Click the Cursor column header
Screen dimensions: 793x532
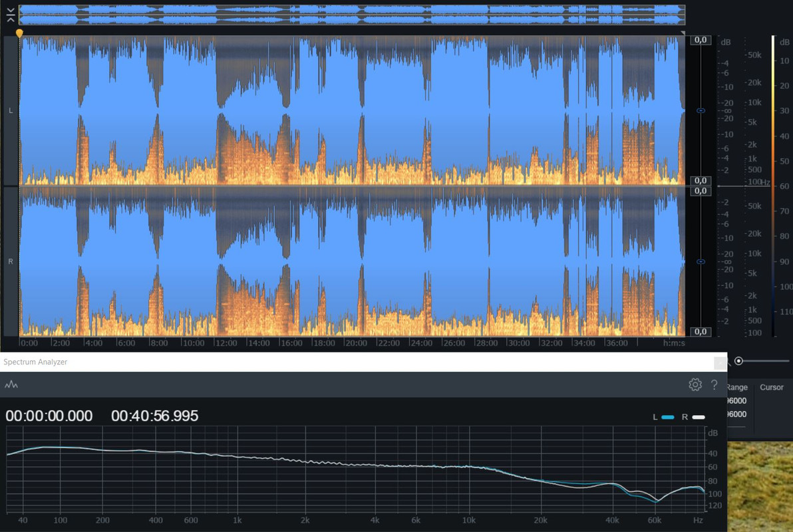click(x=771, y=388)
